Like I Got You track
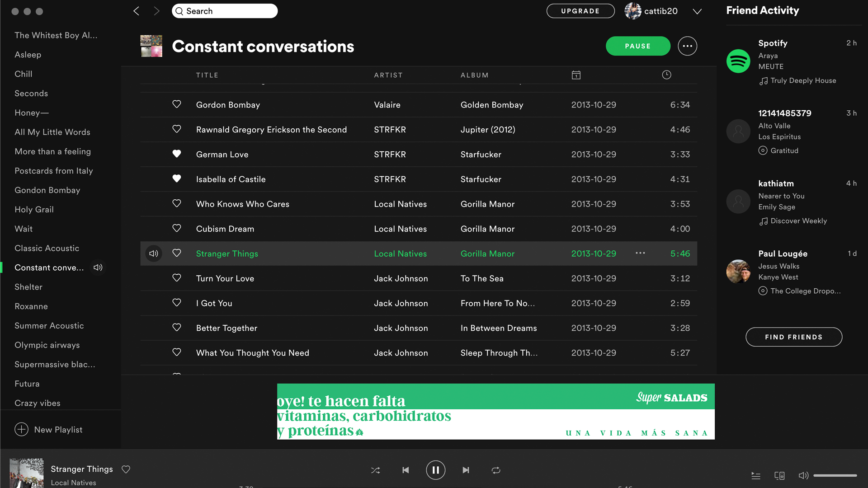 (x=177, y=303)
